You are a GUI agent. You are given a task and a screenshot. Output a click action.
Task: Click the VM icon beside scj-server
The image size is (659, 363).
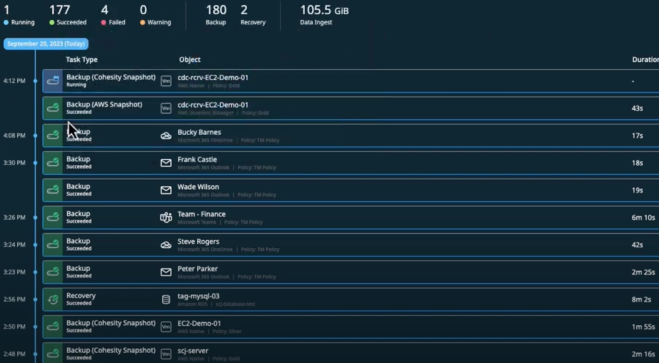(x=166, y=354)
